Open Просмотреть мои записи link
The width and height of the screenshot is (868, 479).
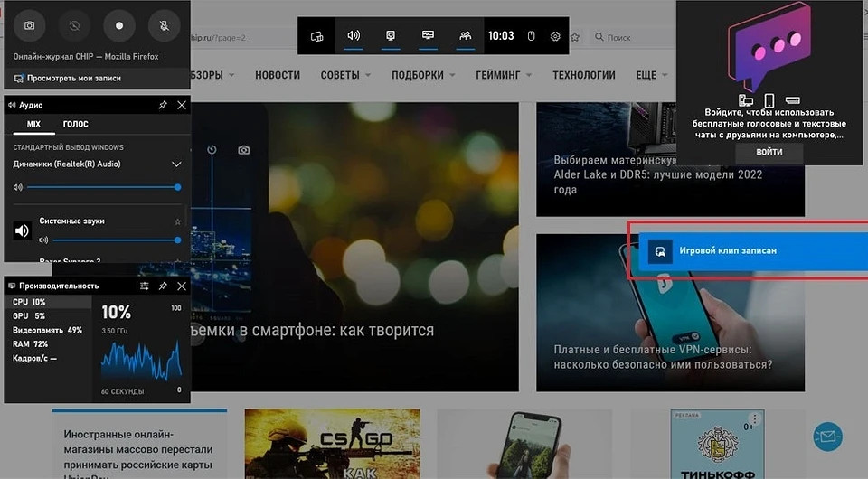tap(72, 79)
